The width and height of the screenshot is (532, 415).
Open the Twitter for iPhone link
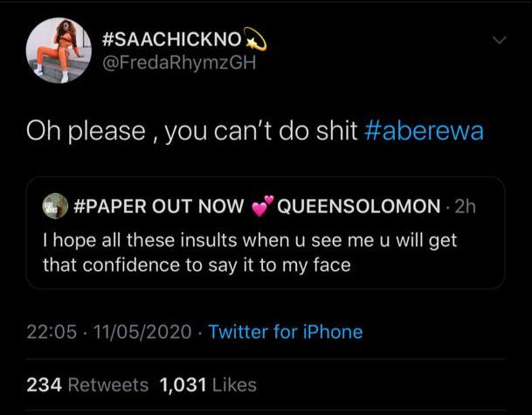[x=286, y=332]
